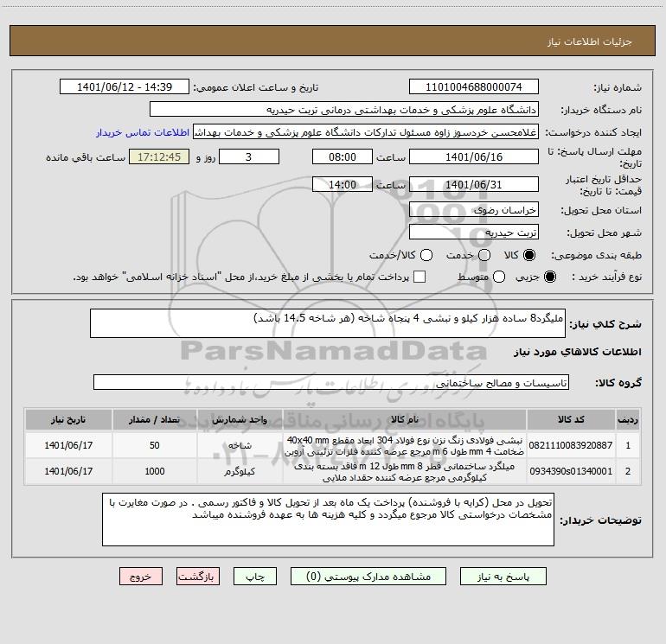Image resolution: width=666 pixels, height=644 pixels.
Task: Click the میلگرد ساختمانی قطر 8 mm item name
Action: pos(405,472)
